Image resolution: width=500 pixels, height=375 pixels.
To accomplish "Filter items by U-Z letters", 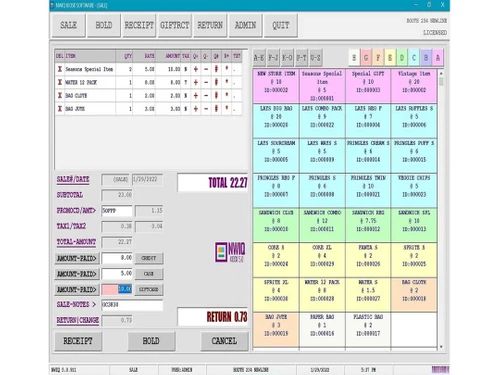I will (x=316, y=58).
